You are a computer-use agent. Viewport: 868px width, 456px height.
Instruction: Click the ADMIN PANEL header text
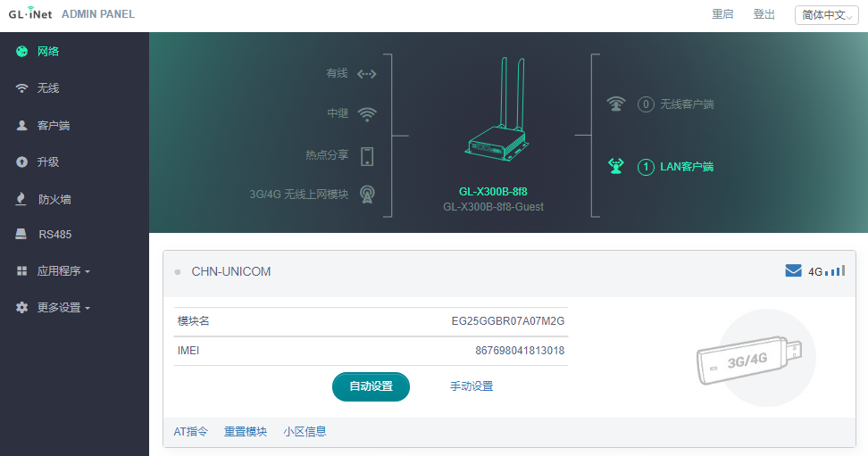click(98, 14)
